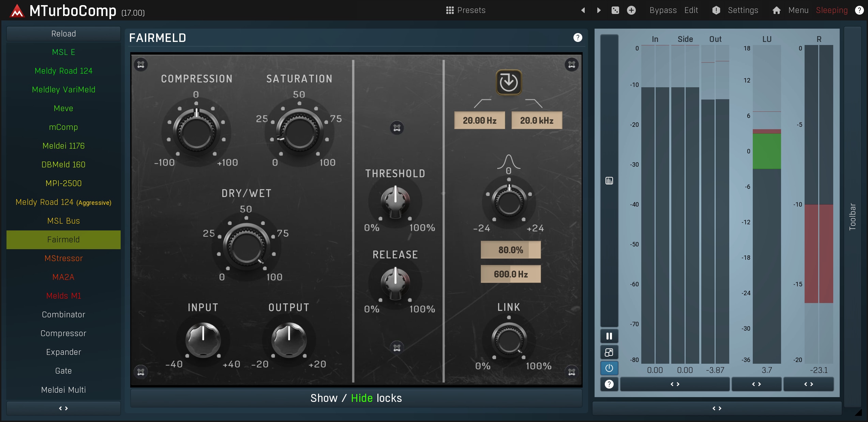Click the meter popup window icon

coord(609,352)
